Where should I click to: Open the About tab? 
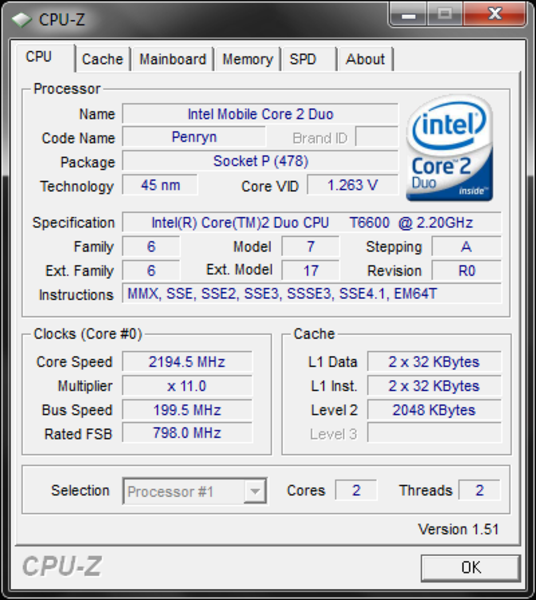(365, 59)
